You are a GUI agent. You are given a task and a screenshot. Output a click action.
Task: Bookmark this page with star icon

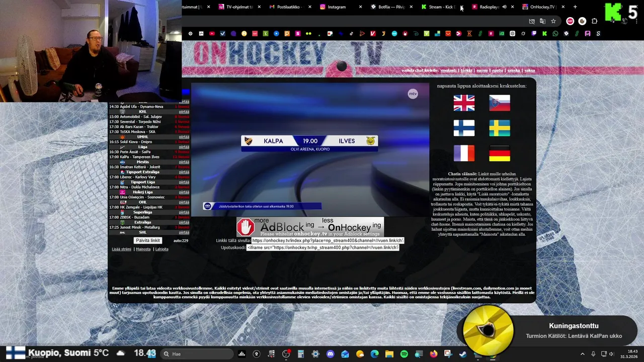click(553, 21)
